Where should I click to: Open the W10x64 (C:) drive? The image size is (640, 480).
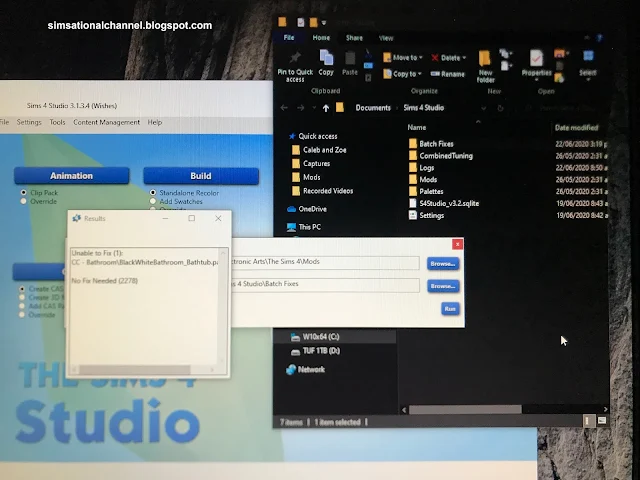(315, 337)
